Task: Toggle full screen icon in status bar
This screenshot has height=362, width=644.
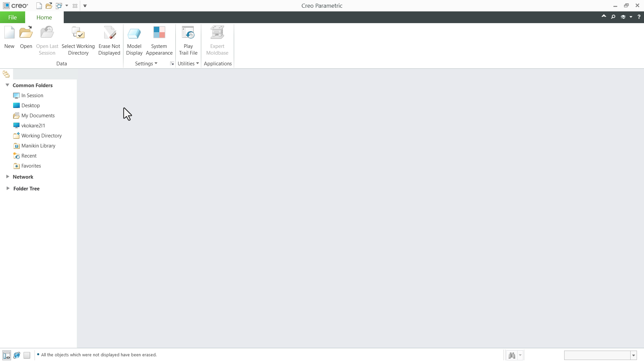Action: tap(27, 355)
